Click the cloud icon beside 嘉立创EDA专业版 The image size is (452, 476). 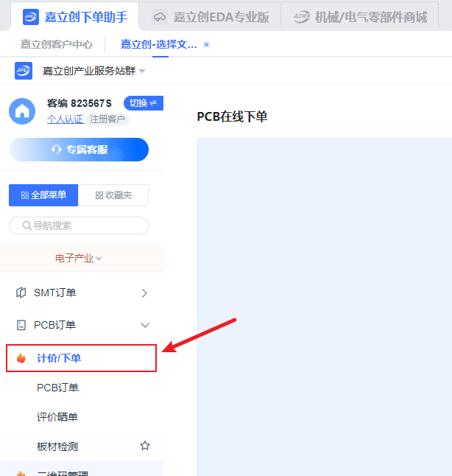pyautogui.click(x=159, y=17)
